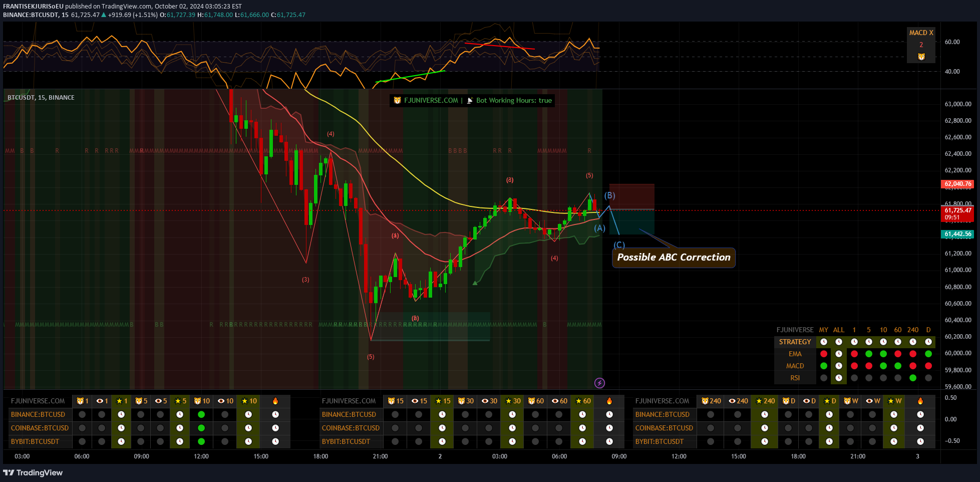980x482 pixels.
Task: Click the tiger icon in MACD X box
Action: point(921,57)
